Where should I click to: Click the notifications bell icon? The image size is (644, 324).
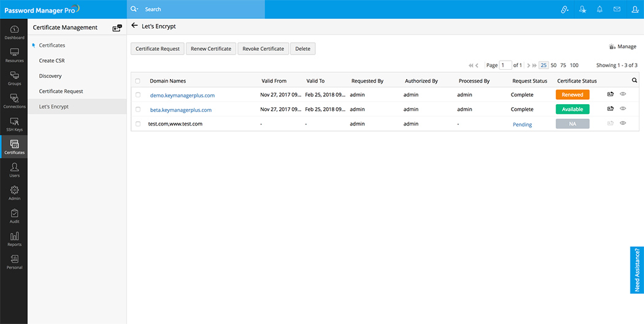click(x=599, y=9)
